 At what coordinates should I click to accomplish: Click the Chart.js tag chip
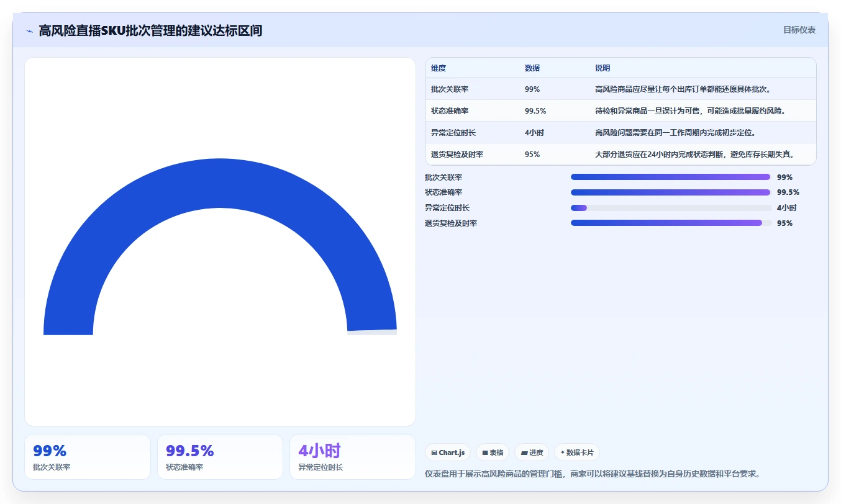(448, 452)
